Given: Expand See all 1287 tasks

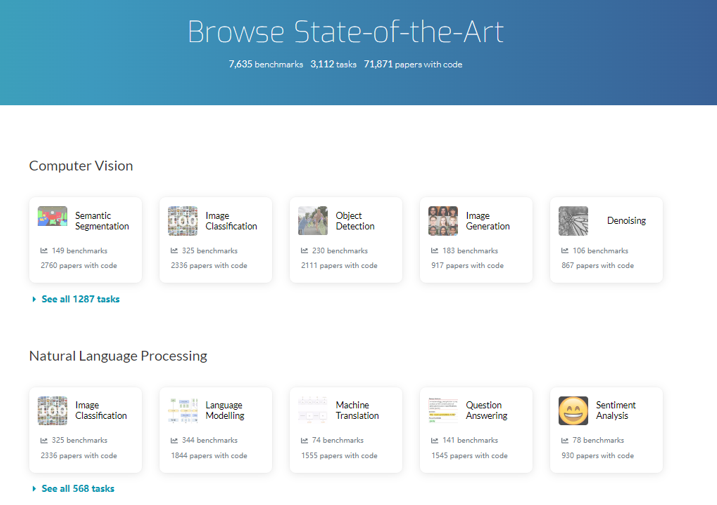Looking at the screenshot, I should pyautogui.click(x=80, y=299).
